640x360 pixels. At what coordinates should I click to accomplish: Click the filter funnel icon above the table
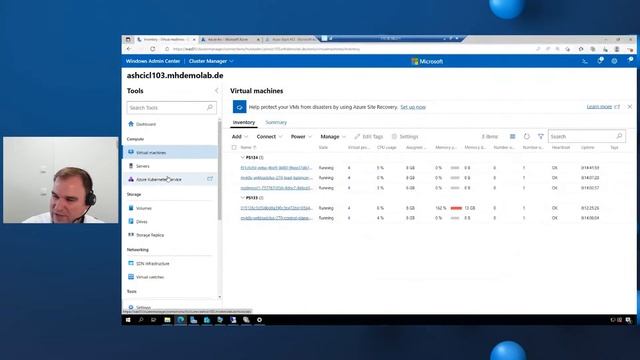[541, 136]
